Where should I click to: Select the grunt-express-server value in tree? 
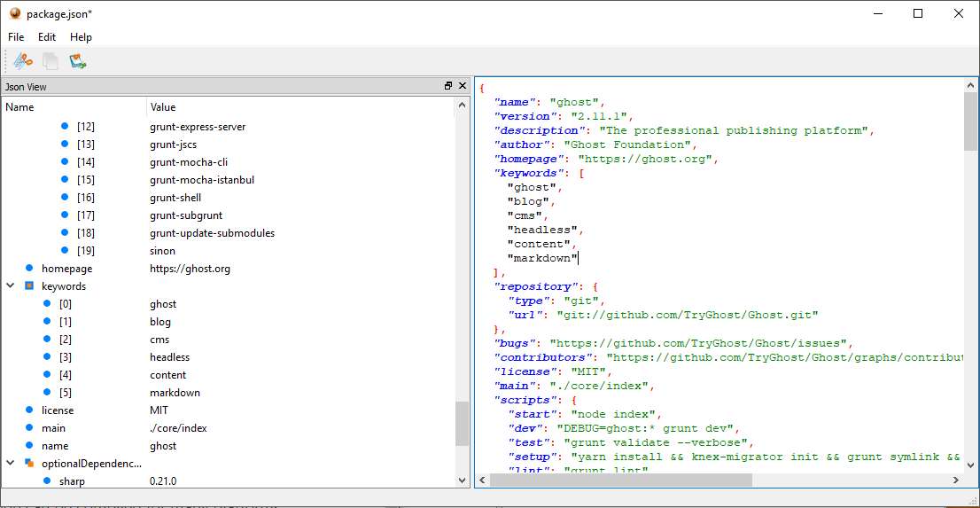(x=198, y=127)
